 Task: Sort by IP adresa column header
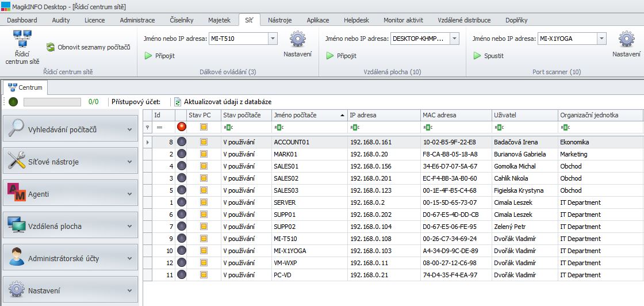coord(384,116)
